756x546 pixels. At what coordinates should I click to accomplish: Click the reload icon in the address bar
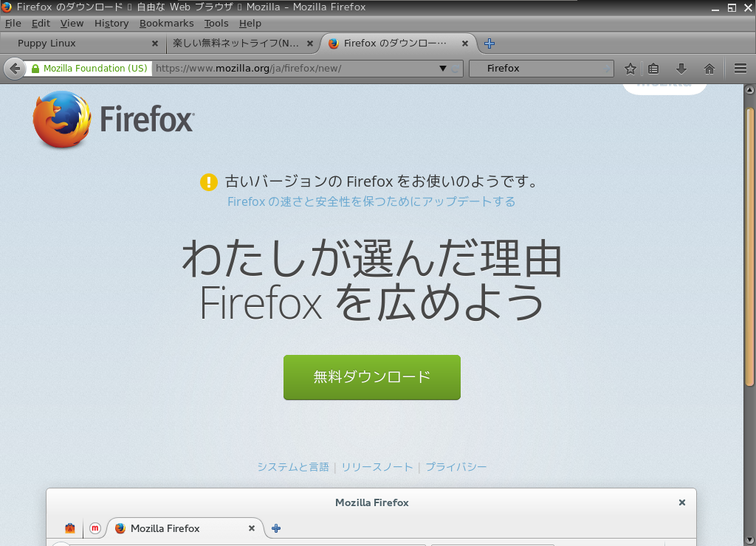455,69
